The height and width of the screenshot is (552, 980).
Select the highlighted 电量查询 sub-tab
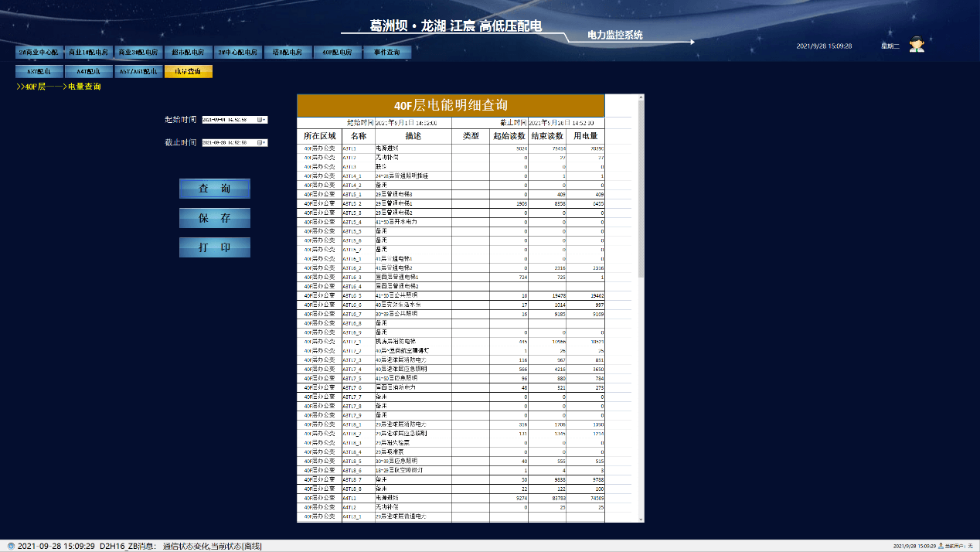click(x=188, y=72)
